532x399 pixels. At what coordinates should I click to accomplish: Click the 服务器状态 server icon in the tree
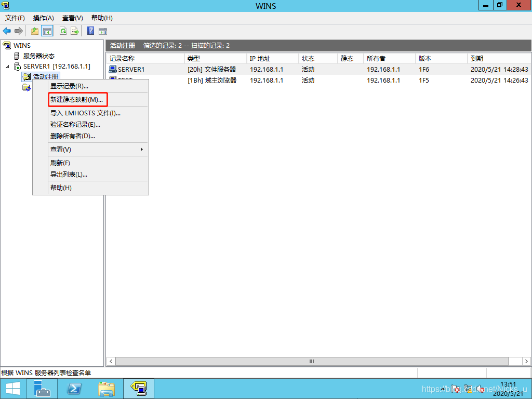17,56
